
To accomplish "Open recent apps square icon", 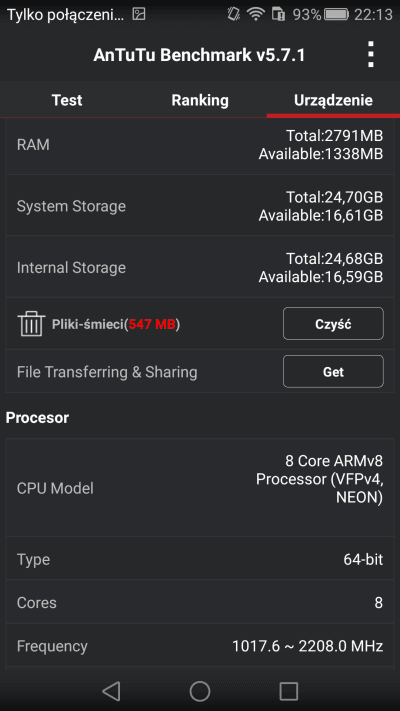I will [x=288, y=691].
